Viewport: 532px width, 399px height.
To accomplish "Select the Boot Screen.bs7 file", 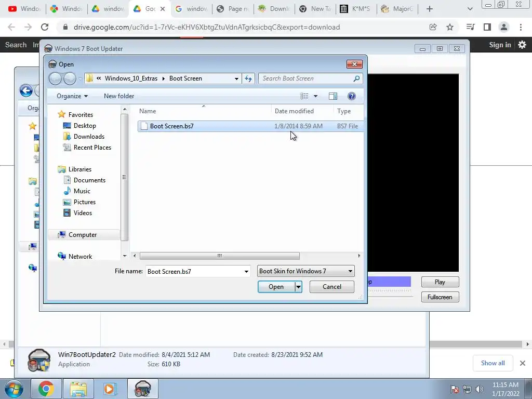I will pos(250,126).
